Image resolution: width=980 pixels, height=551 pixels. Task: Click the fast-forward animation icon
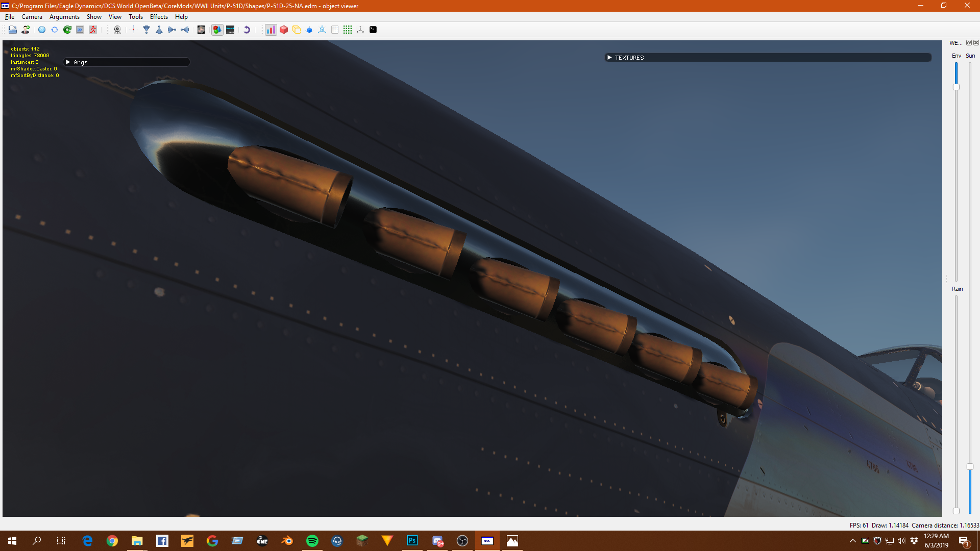(x=80, y=30)
